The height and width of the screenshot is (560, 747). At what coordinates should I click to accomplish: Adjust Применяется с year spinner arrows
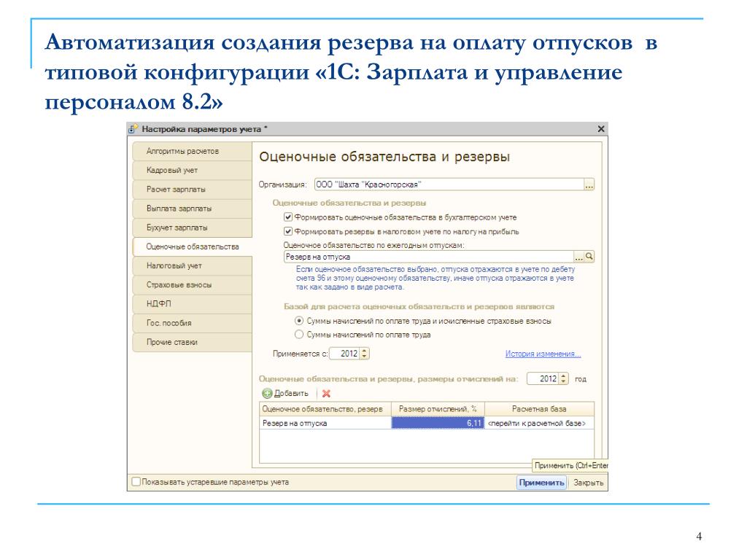pyautogui.click(x=365, y=354)
